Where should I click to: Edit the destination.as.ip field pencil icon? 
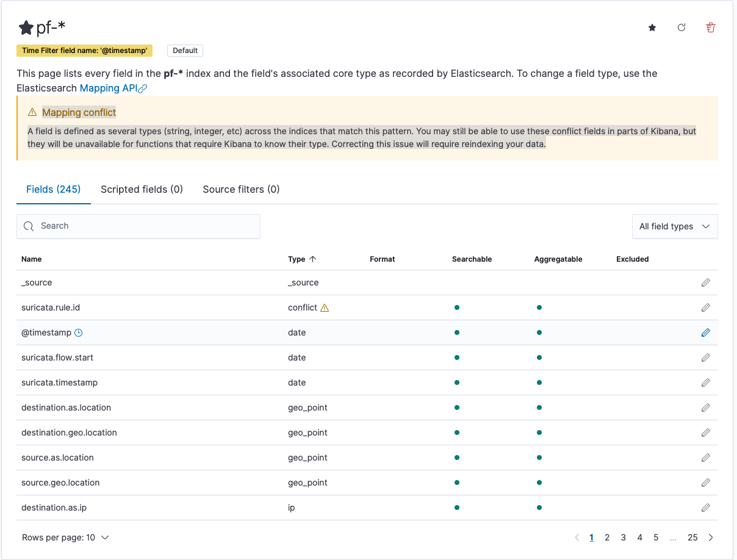point(706,507)
